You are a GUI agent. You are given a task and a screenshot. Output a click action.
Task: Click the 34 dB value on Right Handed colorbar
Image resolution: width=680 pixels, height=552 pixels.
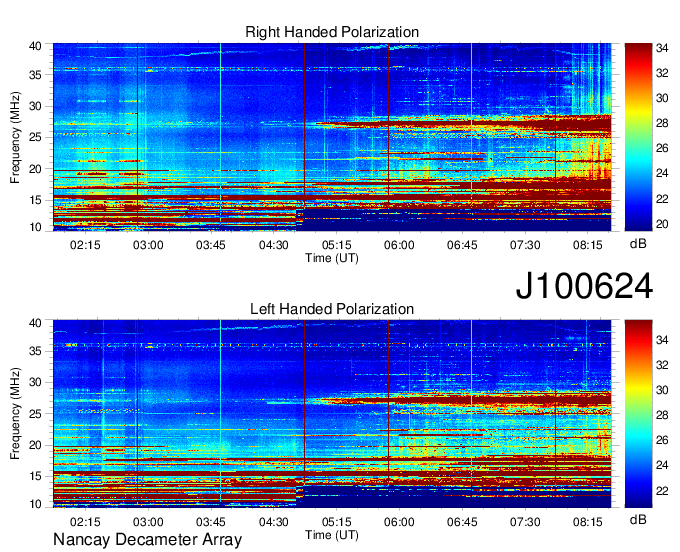coord(662,48)
